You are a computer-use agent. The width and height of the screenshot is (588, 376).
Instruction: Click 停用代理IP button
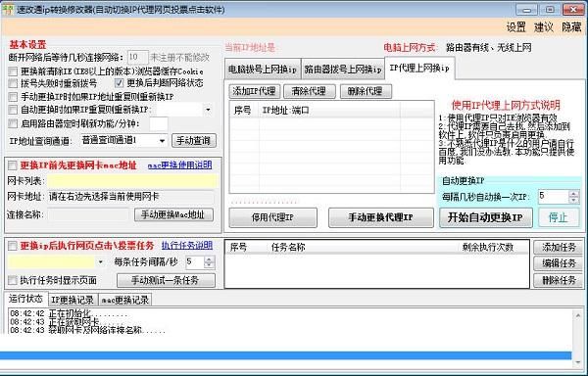tap(273, 217)
